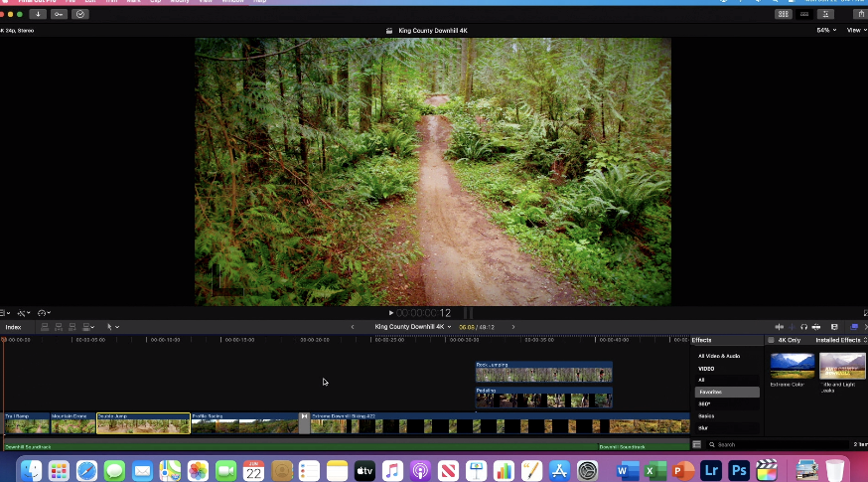Open the Retiming speedometer dropdown
Screen dimensions: 868x482
pos(44,313)
